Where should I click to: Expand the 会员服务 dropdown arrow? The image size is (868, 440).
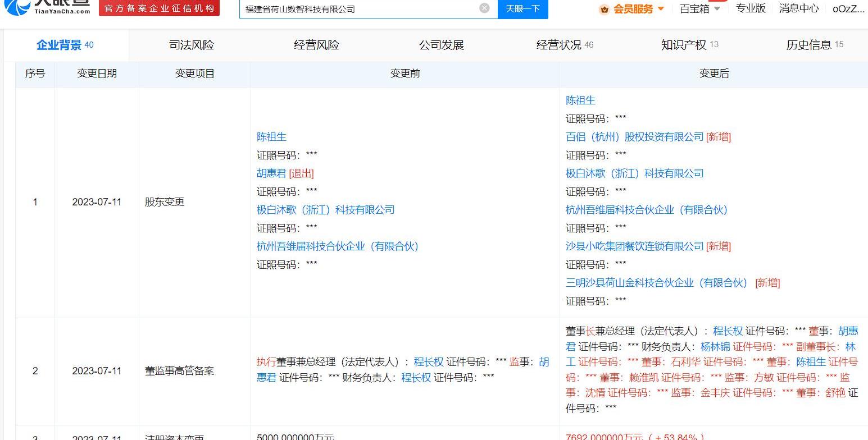[661, 8]
